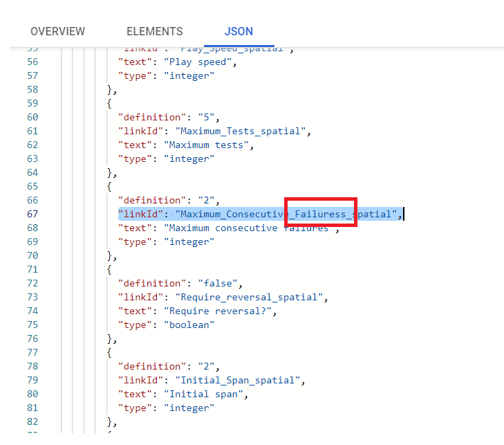This screenshot has width=504, height=445.
Task: Click the "Initial span" text value
Action: 203,394
